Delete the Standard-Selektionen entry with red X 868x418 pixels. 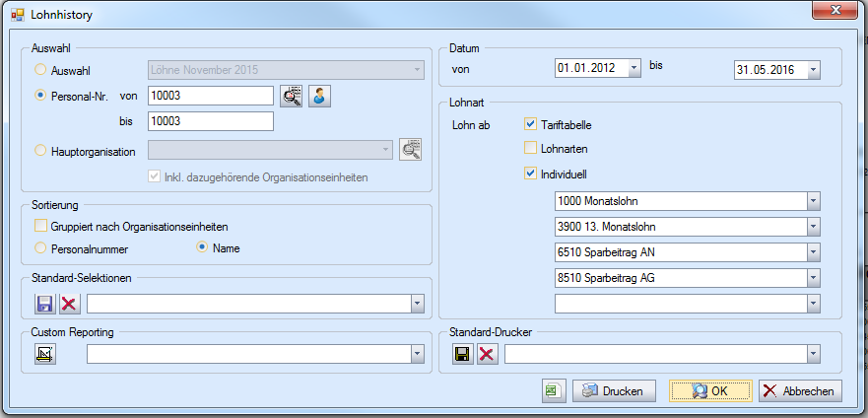[70, 304]
